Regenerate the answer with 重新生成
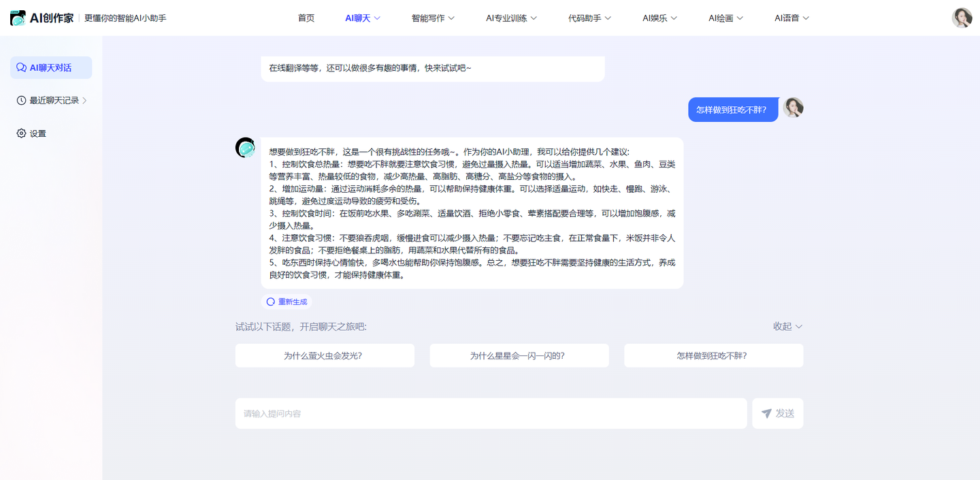 click(287, 302)
